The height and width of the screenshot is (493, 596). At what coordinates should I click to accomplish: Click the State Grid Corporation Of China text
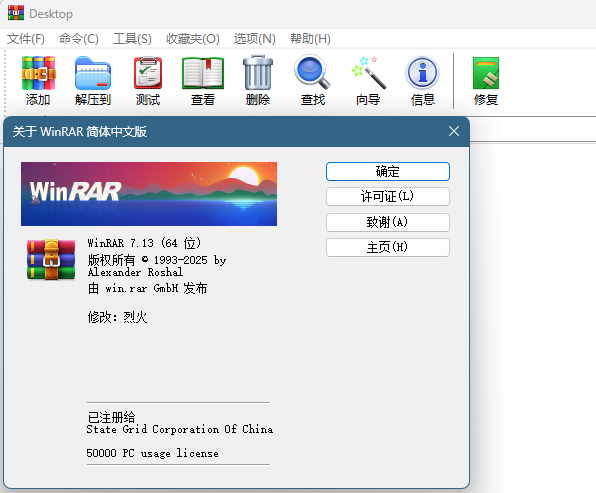coord(179,429)
